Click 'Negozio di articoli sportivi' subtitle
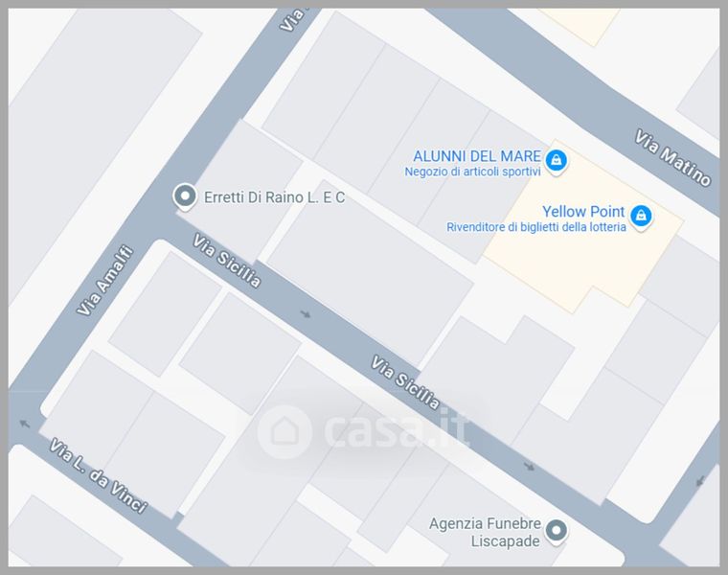The height and width of the screenshot is (575, 728). (x=472, y=172)
